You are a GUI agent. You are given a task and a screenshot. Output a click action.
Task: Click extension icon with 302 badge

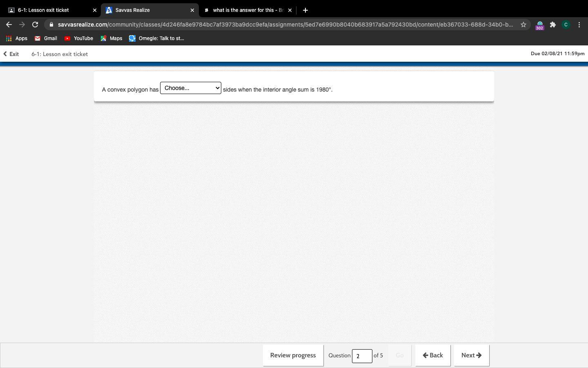pyautogui.click(x=539, y=25)
